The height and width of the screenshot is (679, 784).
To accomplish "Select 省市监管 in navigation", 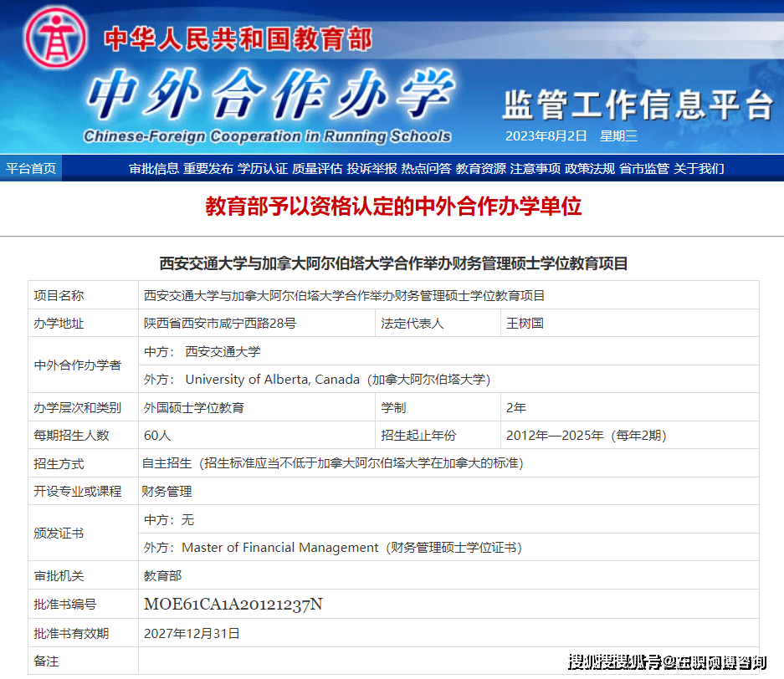I will [x=644, y=169].
